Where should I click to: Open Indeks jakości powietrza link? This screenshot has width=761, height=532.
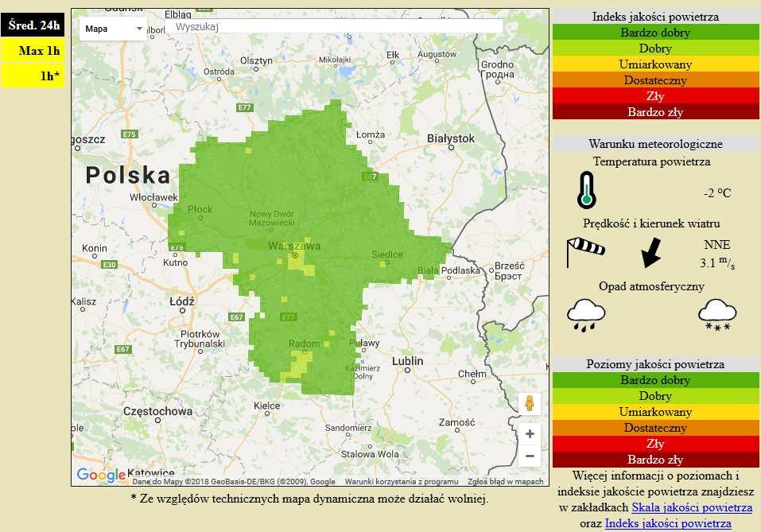pyautogui.click(x=668, y=523)
